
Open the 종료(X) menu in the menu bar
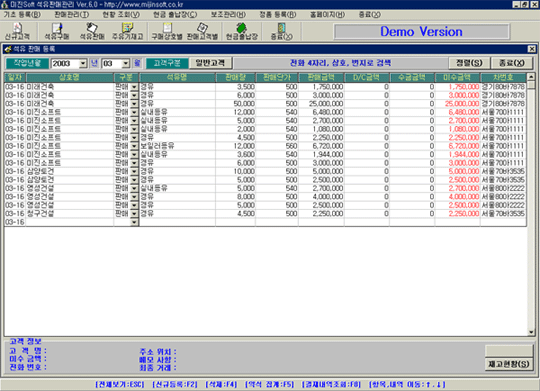pos(370,14)
